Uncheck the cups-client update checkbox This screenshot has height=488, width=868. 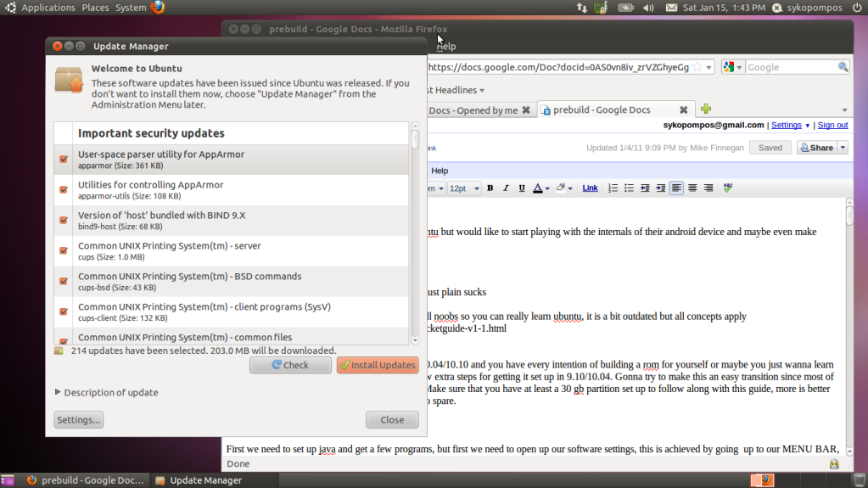click(x=64, y=311)
